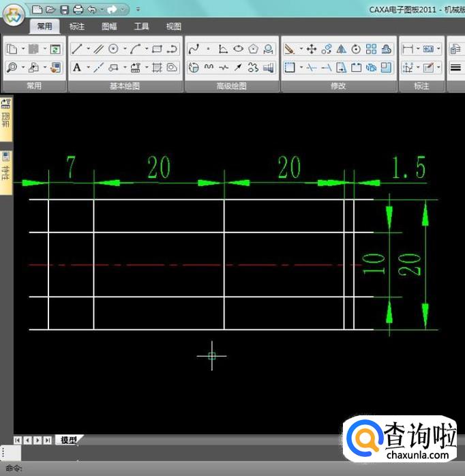Click the Rectangle drawing tool
Viewport: 465px width, 476px height.
(x=157, y=49)
